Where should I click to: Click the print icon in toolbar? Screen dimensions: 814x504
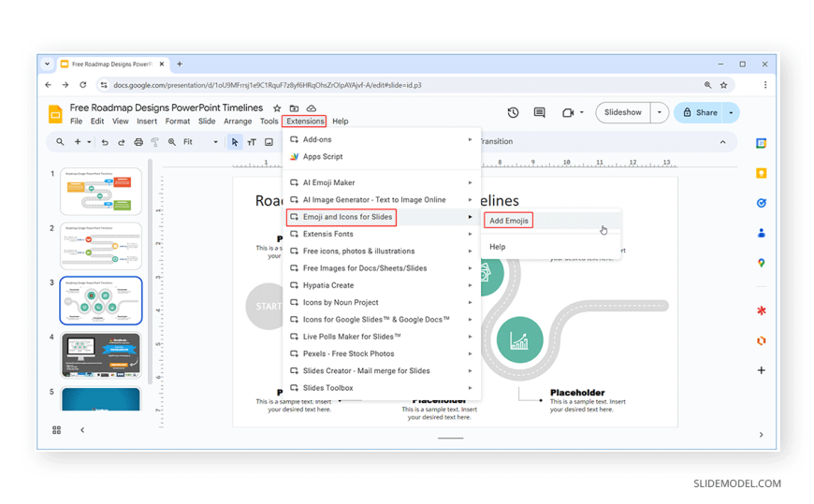pos(138,142)
